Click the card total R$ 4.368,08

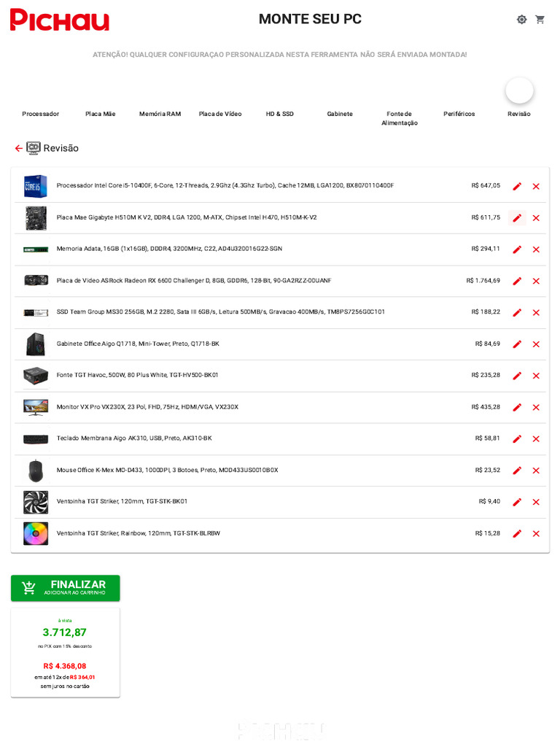tap(65, 666)
